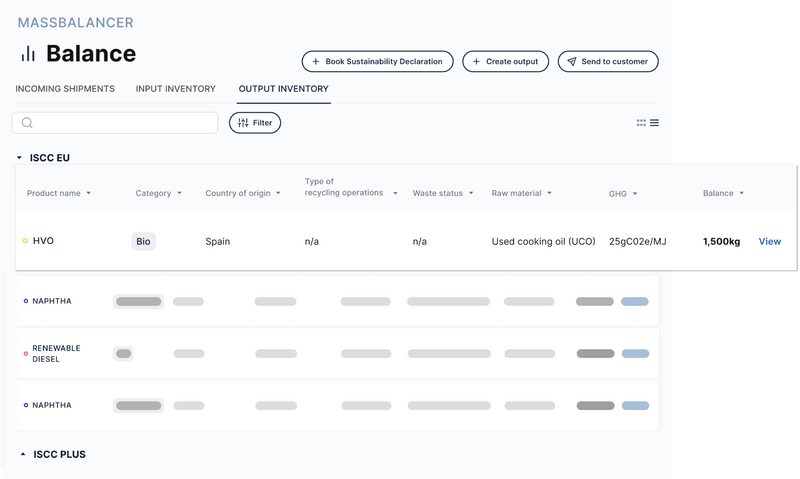This screenshot has height=479, width=800.
Task: Switch to Input Inventory tab
Action: (x=176, y=89)
